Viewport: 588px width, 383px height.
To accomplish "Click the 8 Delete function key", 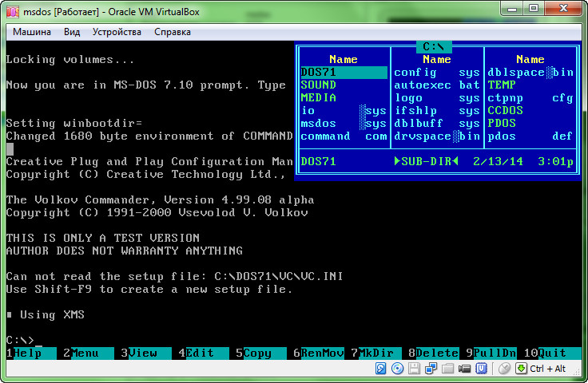I will [433, 353].
